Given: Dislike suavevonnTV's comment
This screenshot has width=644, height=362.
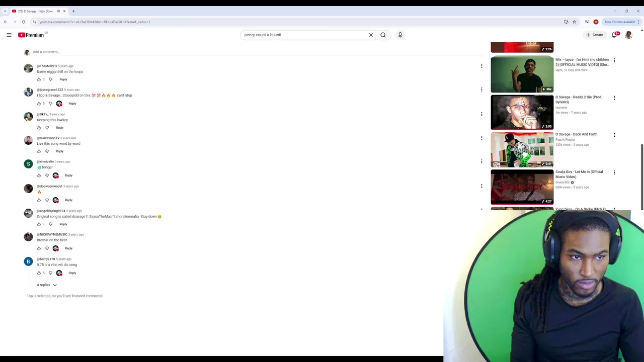Looking at the screenshot, I should [47, 151].
